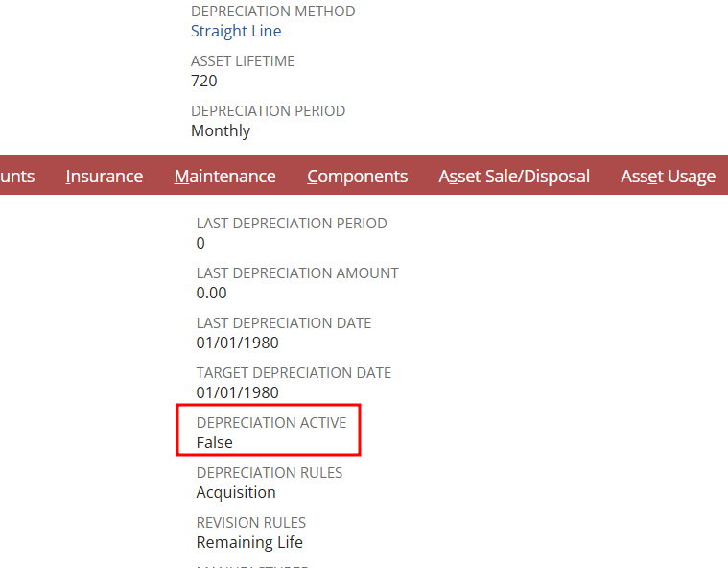The width and height of the screenshot is (728, 568).
Task: Click the Depreciation Method field label
Action: click(x=273, y=12)
